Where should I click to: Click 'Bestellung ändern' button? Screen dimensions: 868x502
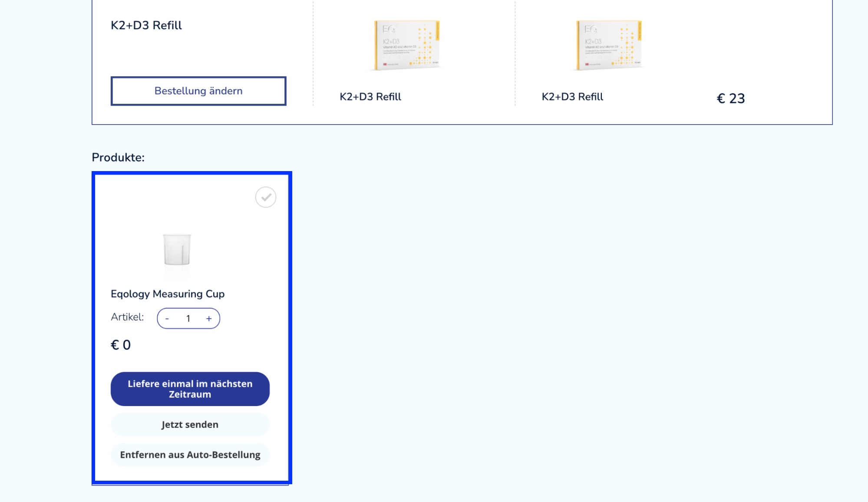pos(198,91)
